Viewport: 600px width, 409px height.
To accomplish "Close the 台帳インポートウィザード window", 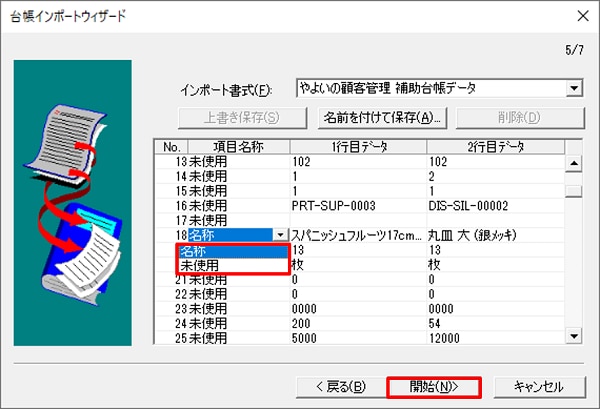I will pyautogui.click(x=583, y=16).
